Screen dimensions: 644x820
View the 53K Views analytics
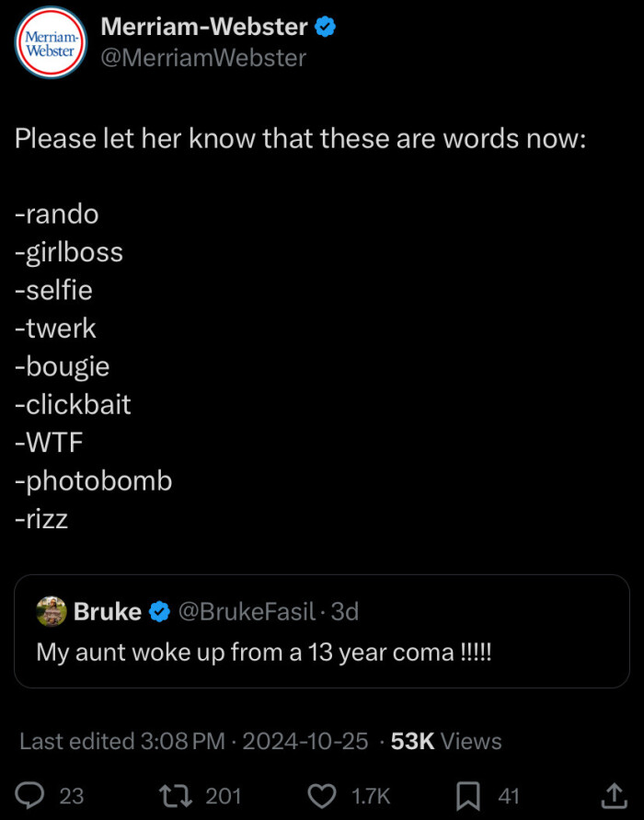click(446, 742)
